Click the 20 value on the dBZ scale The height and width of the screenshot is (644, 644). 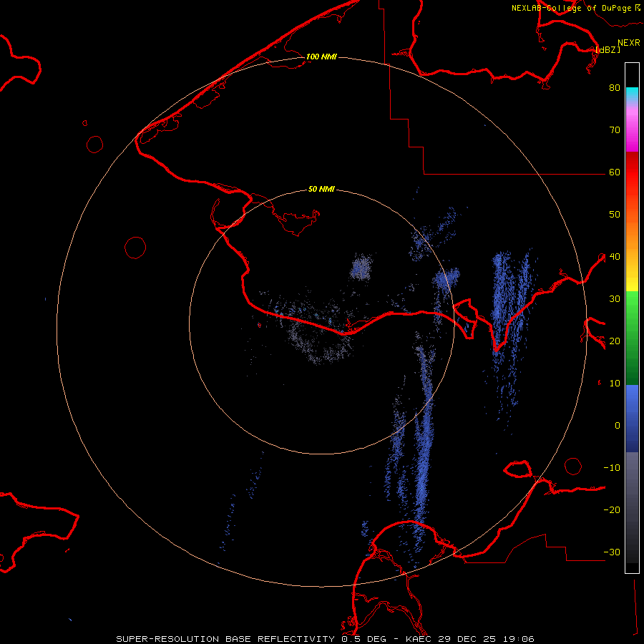[615, 341]
